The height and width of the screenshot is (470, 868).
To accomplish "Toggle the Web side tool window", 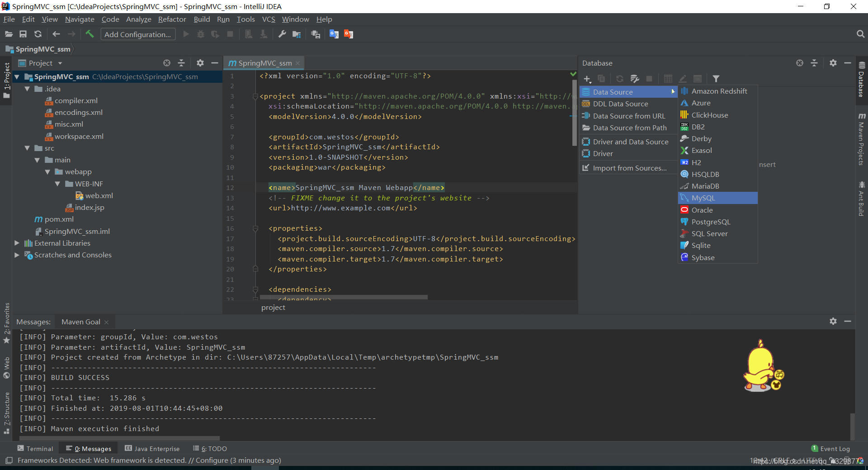I will 6,368.
